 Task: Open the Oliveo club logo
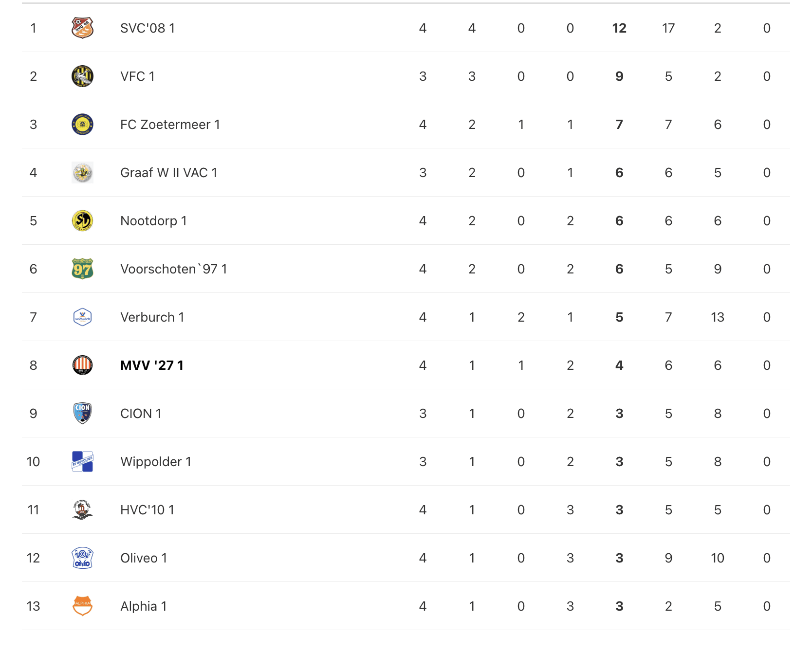pyautogui.click(x=82, y=558)
